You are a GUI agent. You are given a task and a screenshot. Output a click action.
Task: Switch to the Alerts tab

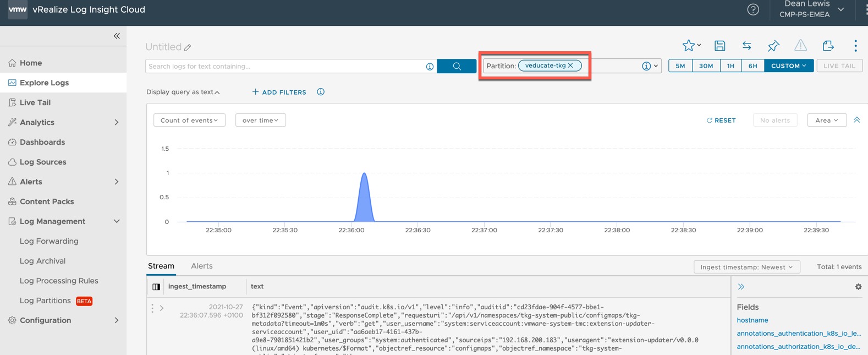(202, 266)
